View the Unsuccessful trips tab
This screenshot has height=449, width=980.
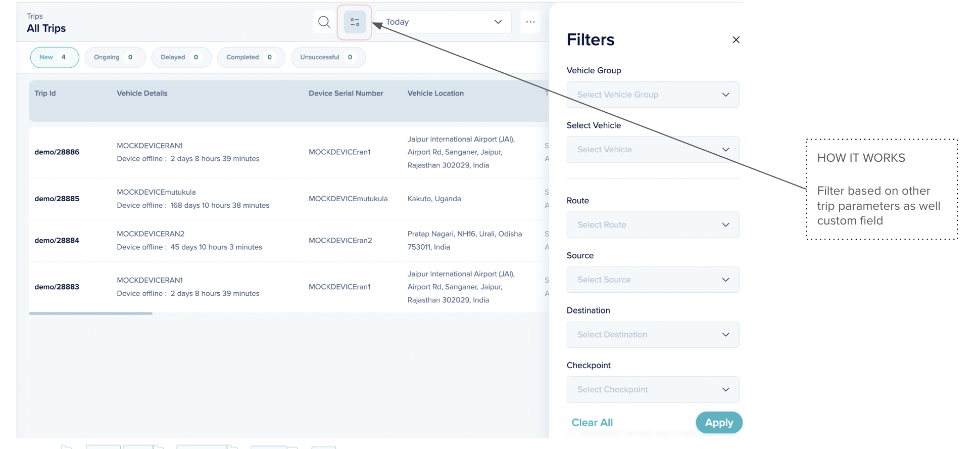[x=328, y=57]
